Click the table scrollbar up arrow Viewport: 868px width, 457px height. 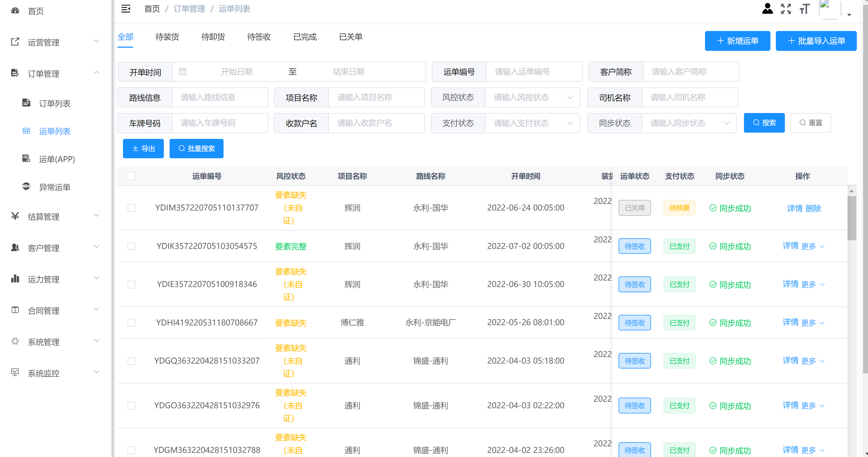tap(852, 191)
